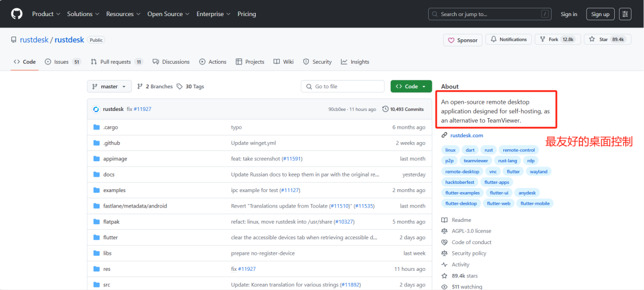Viewport: 644px width, 290px height.
Task: Expand the Open Source menu
Action: click(168, 14)
